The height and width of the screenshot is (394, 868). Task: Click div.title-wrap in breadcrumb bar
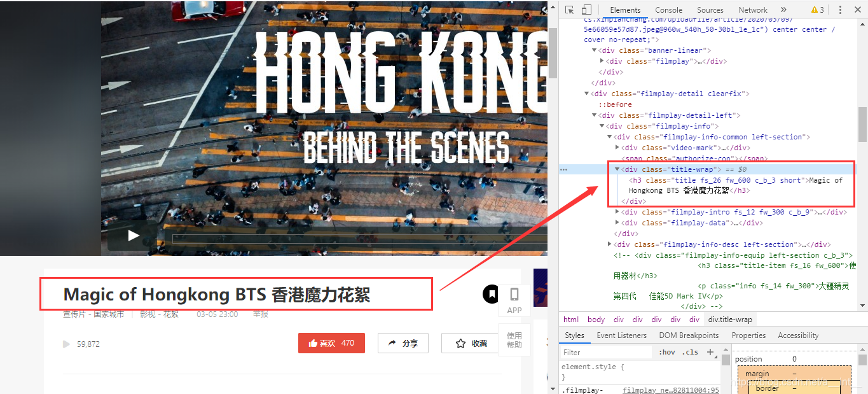[730, 320]
